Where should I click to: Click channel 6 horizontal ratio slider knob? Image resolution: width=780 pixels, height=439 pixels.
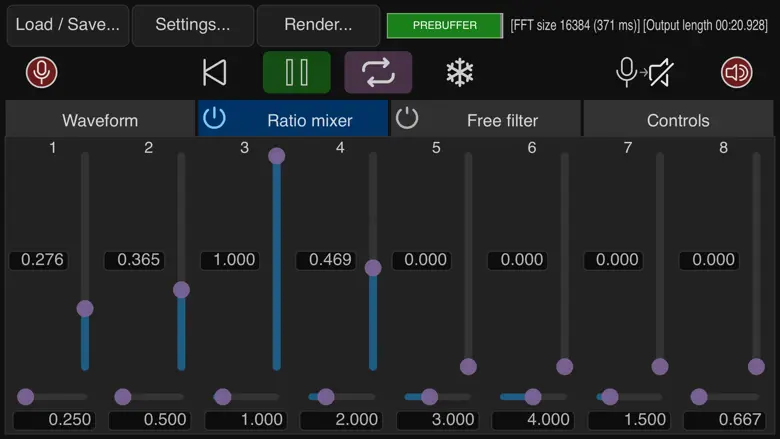[x=533, y=397]
